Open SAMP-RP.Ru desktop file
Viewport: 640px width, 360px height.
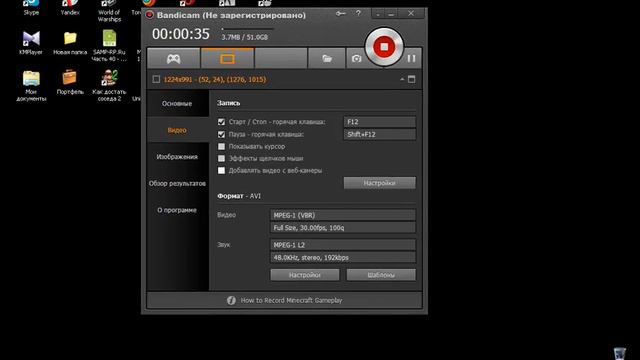[x=109, y=46]
